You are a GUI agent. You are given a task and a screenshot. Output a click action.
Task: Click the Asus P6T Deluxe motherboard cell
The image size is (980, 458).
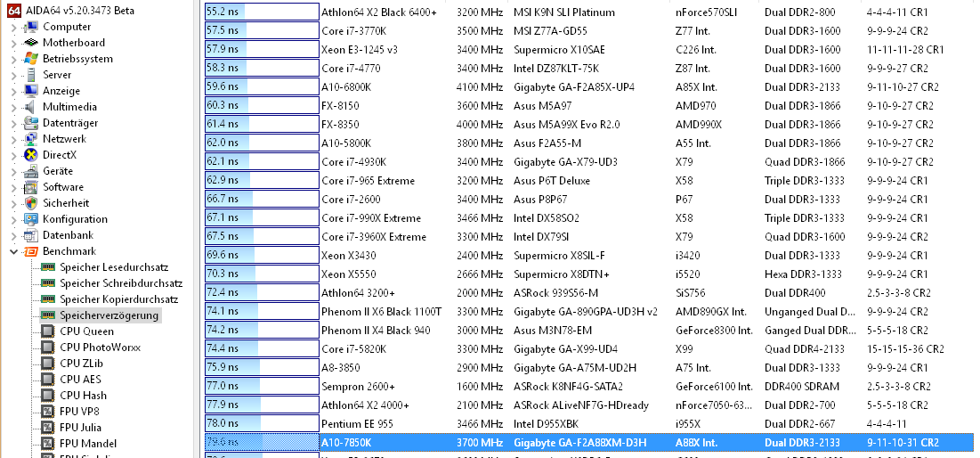[x=552, y=181]
